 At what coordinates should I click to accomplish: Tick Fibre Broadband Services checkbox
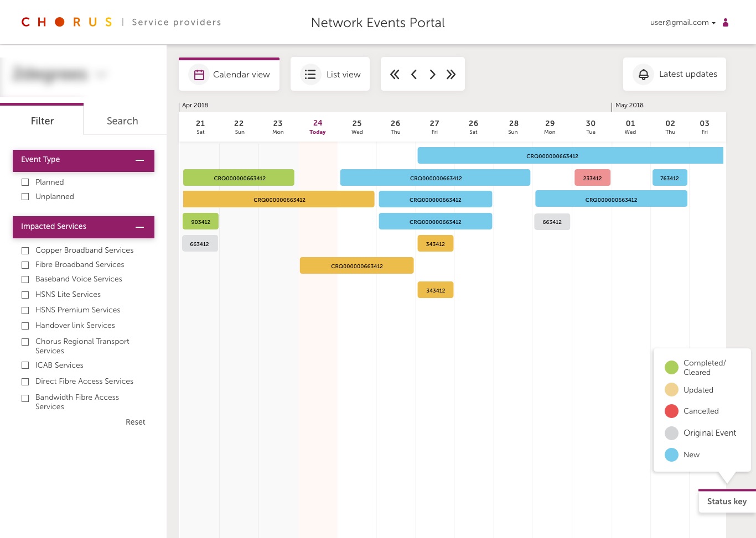[x=25, y=265]
